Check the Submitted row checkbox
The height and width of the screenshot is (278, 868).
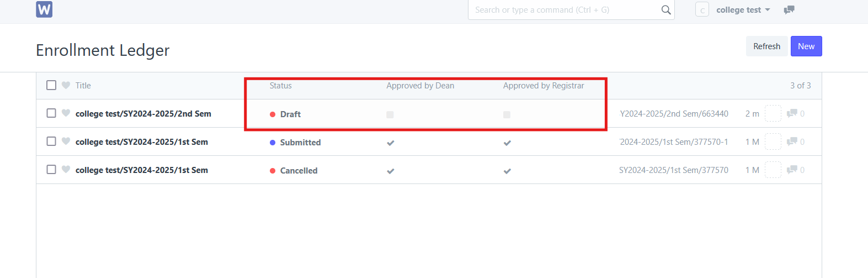[51, 141]
